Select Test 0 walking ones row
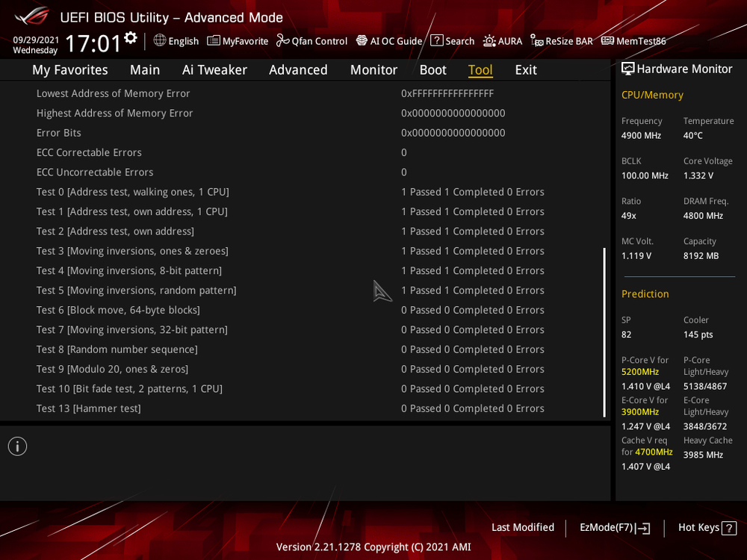The height and width of the screenshot is (560, 747). [303, 192]
